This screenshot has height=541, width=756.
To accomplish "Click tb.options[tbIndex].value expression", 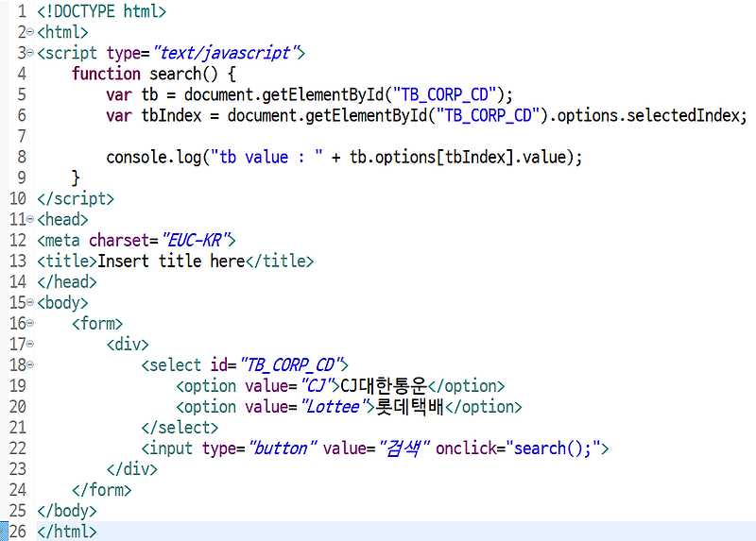I will click(x=457, y=157).
